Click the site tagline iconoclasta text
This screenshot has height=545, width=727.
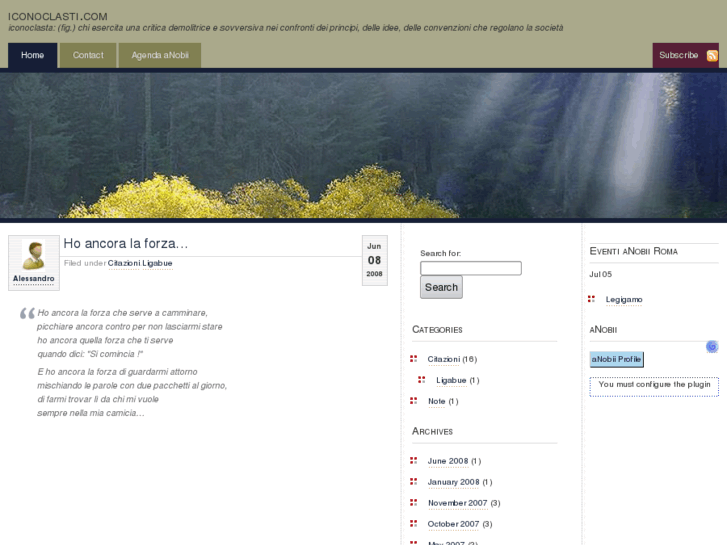pyautogui.click(x=286, y=28)
